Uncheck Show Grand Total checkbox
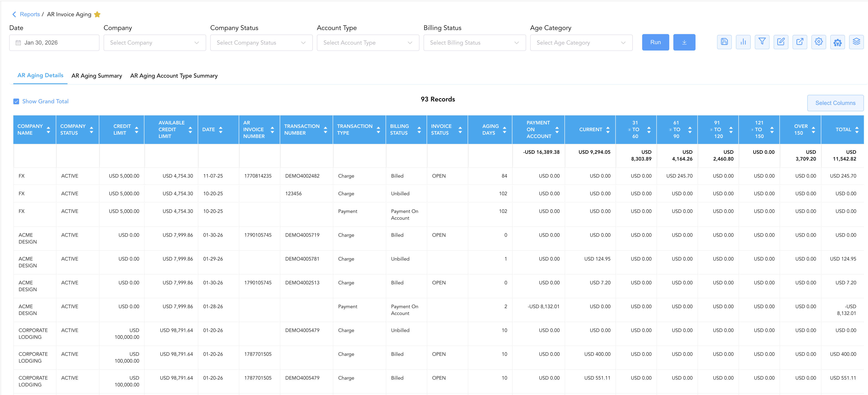The height and width of the screenshot is (395, 868). point(16,102)
